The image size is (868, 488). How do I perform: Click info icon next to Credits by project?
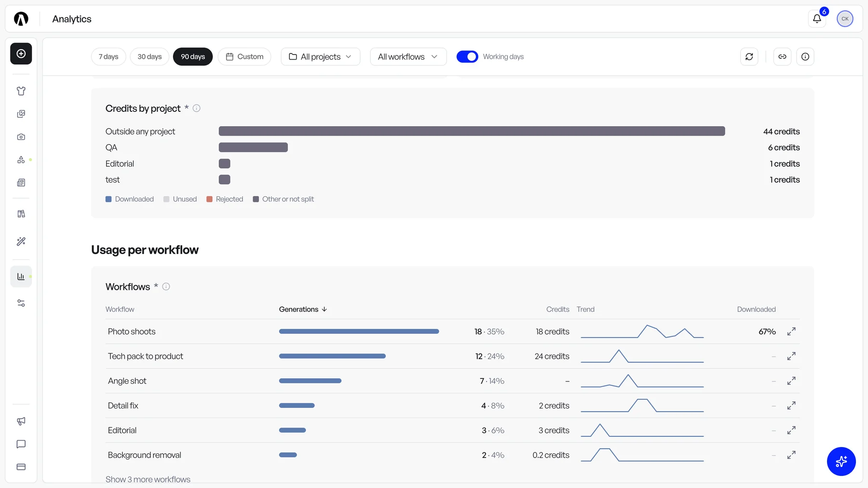point(197,108)
